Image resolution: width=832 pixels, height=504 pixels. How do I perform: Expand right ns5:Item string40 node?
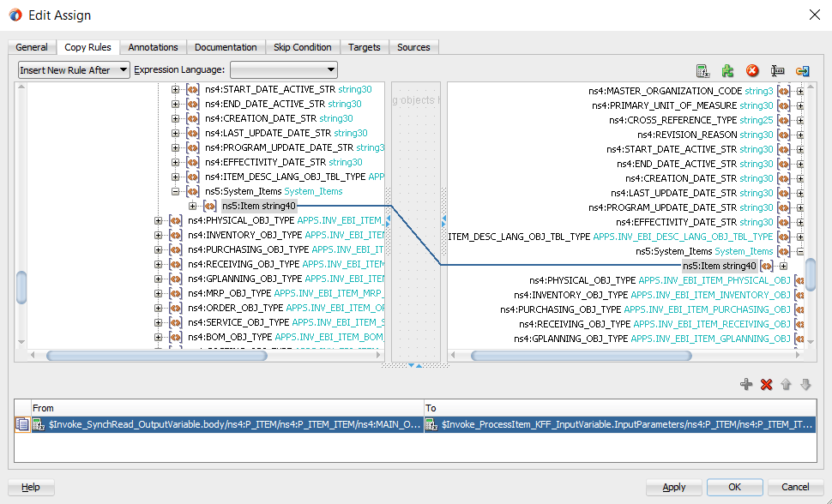click(783, 266)
